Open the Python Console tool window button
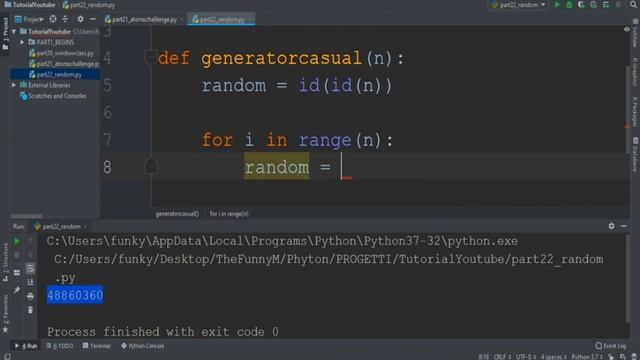The width and height of the screenshot is (640, 360). pos(142,346)
